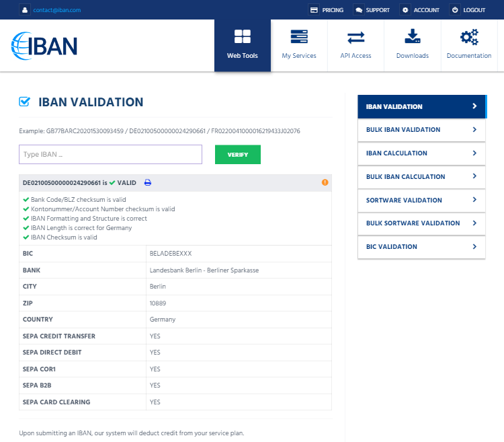Screen dimensions: 504x442
Task: Open the Documentation tab
Action: click(x=469, y=45)
